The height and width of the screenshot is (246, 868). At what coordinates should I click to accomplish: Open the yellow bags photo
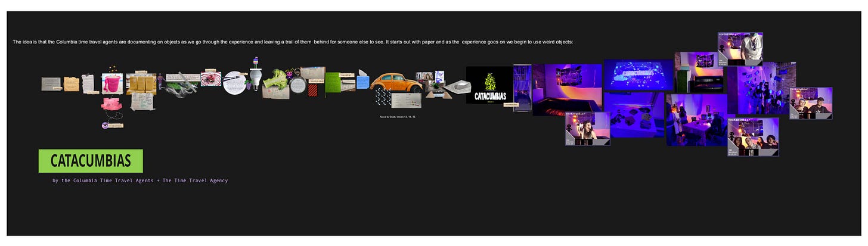pyautogui.click(x=141, y=83)
